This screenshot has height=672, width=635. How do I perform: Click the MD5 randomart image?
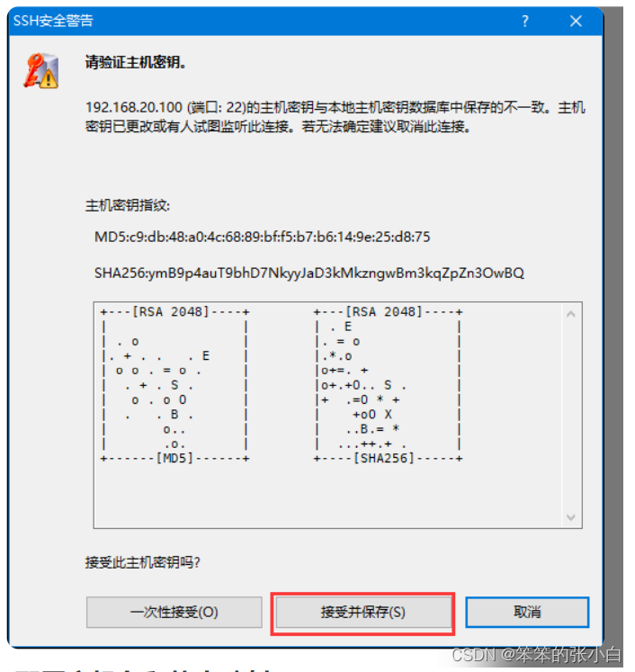coord(174,385)
